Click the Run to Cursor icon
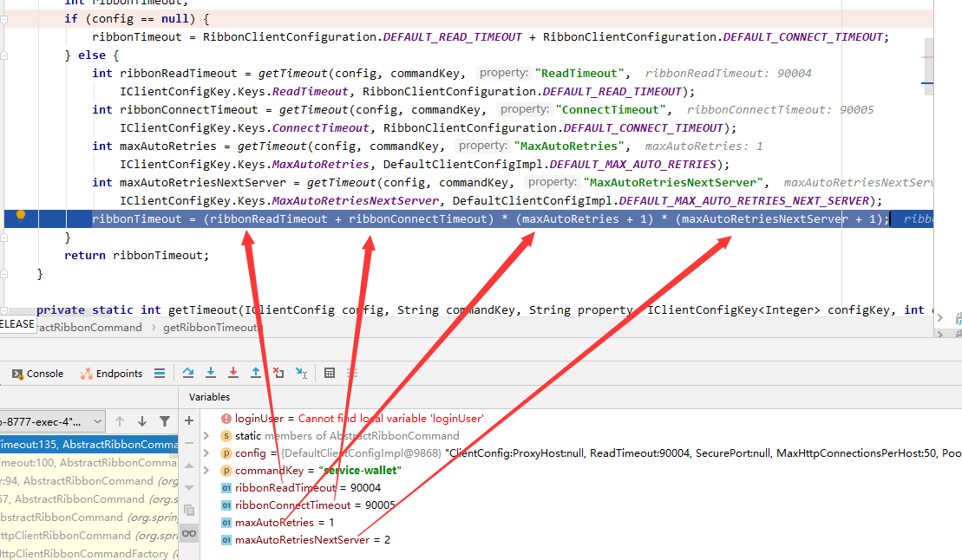 pos(300,372)
